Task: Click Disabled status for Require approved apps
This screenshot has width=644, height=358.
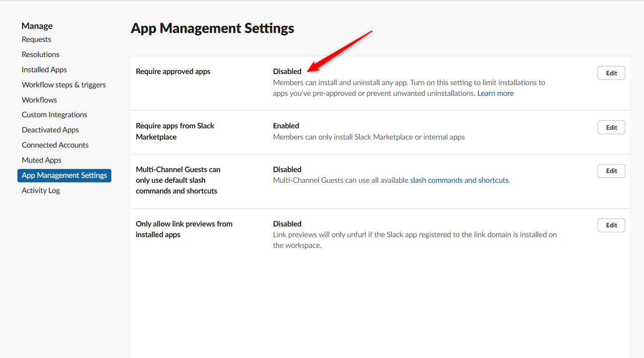Action: click(287, 71)
